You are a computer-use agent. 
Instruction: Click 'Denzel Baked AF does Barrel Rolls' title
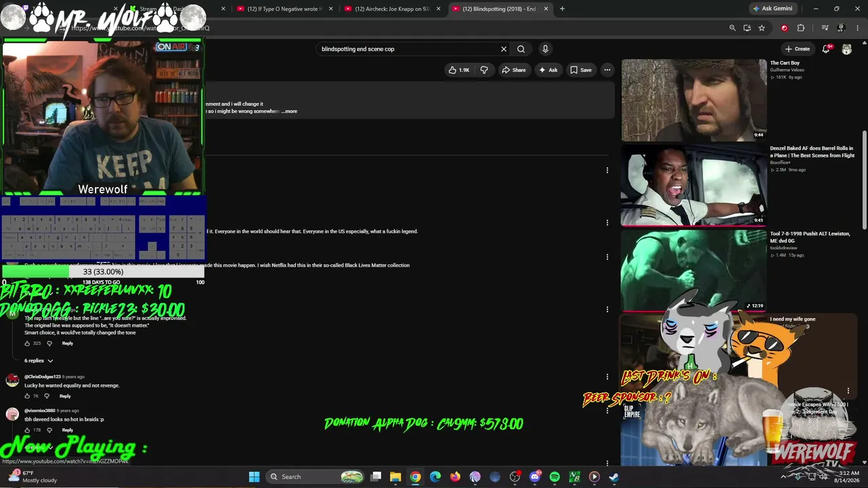[x=812, y=152]
